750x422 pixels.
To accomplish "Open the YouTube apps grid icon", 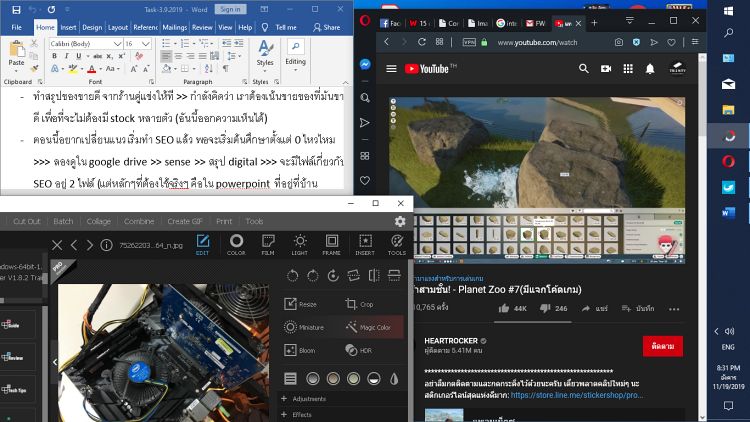I will click(x=628, y=69).
